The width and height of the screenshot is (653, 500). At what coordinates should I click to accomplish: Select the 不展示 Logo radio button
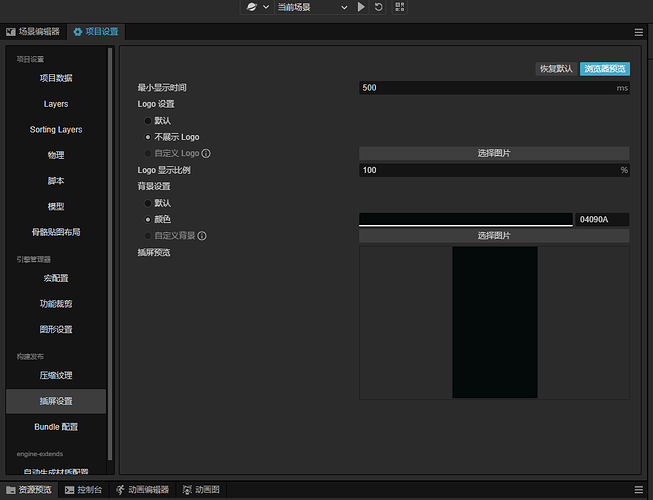tap(147, 137)
